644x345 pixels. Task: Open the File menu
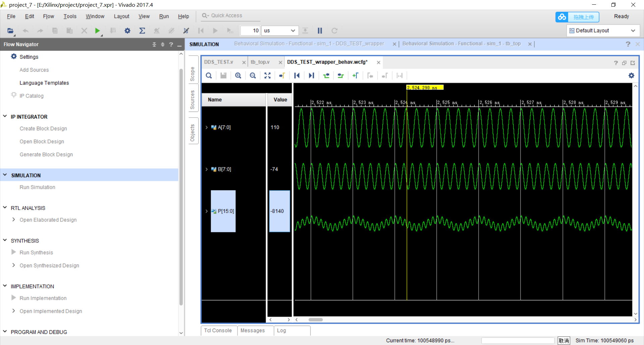[11, 16]
